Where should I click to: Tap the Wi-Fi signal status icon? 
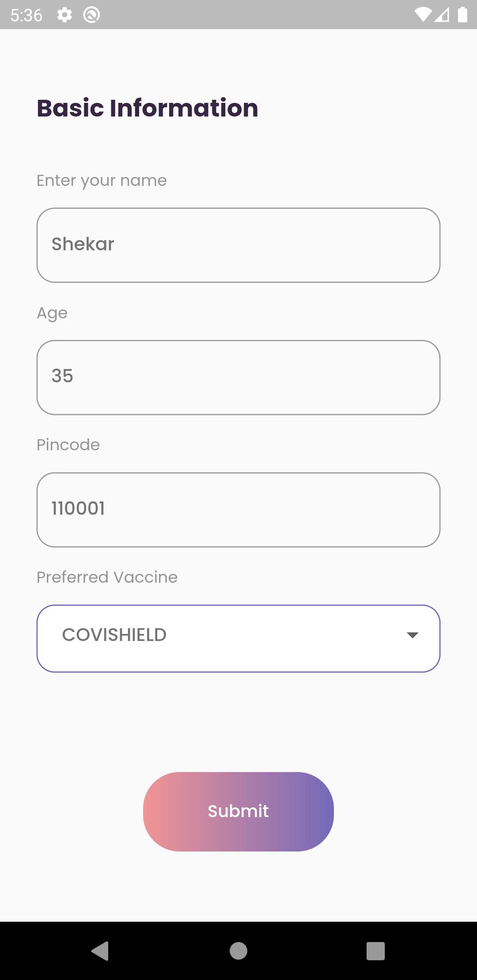point(423,15)
